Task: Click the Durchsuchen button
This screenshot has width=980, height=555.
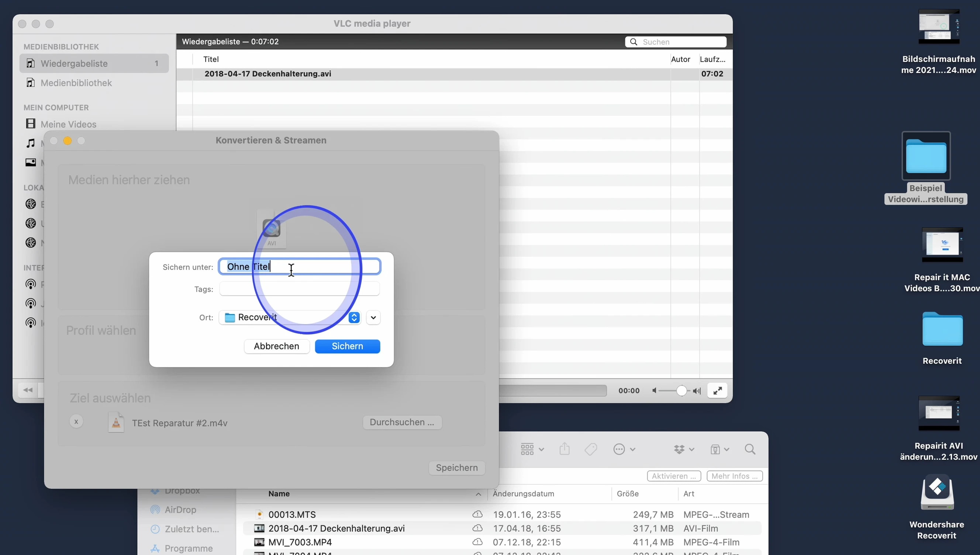Action: tap(402, 422)
